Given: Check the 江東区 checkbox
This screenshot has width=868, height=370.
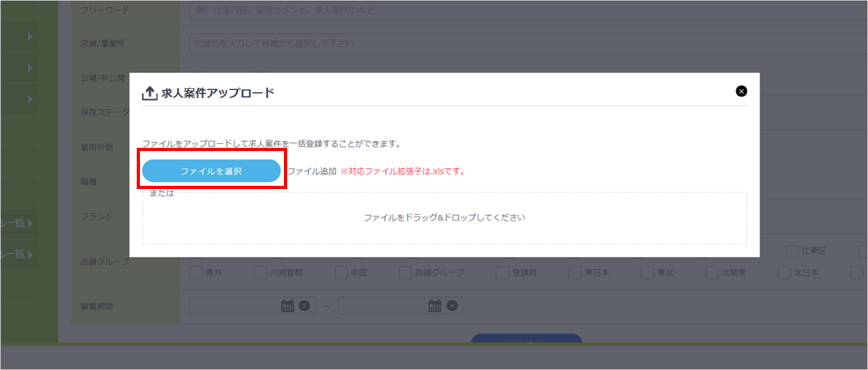Looking at the screenshot, I should click(x=785, y=251).
